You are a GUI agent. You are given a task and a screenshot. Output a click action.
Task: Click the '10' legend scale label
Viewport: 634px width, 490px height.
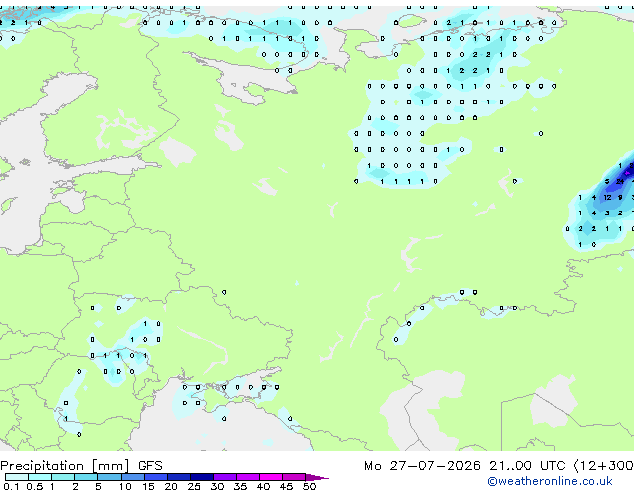click(x=125, y=486)
